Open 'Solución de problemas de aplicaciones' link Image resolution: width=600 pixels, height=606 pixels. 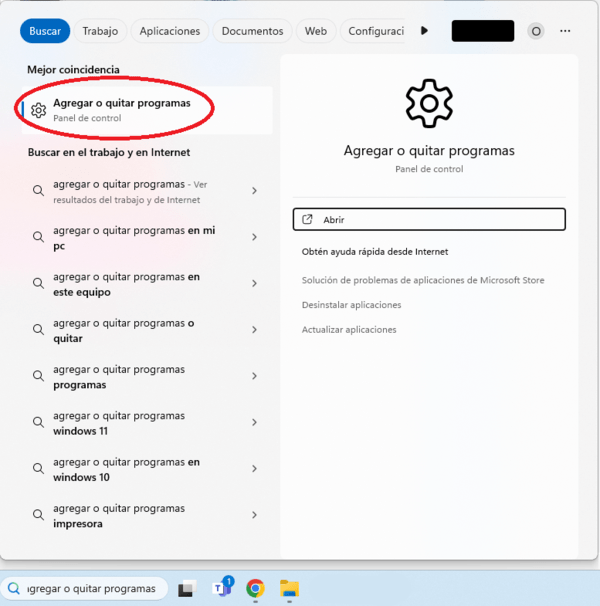423,280
